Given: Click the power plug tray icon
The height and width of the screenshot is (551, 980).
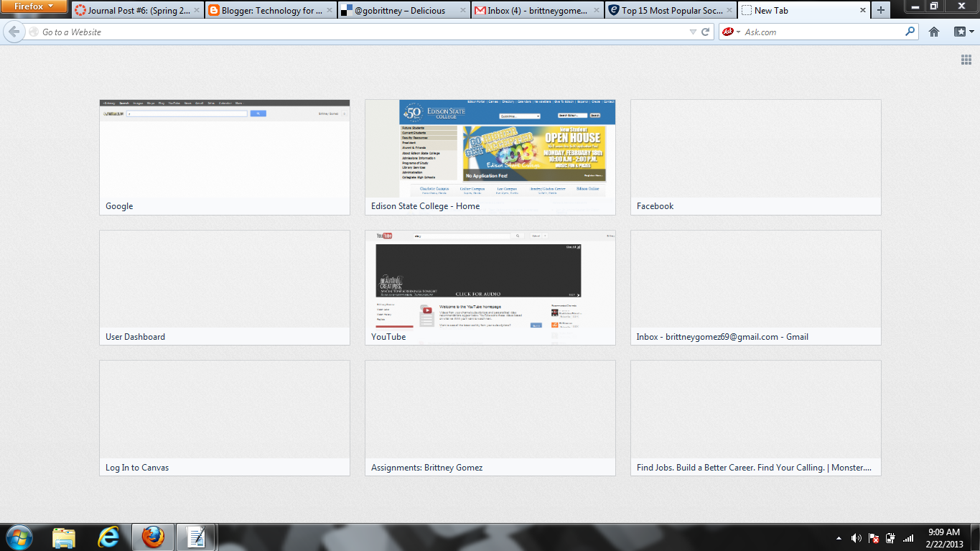Looking at the screenshot, I should click(x=891, y=538).
